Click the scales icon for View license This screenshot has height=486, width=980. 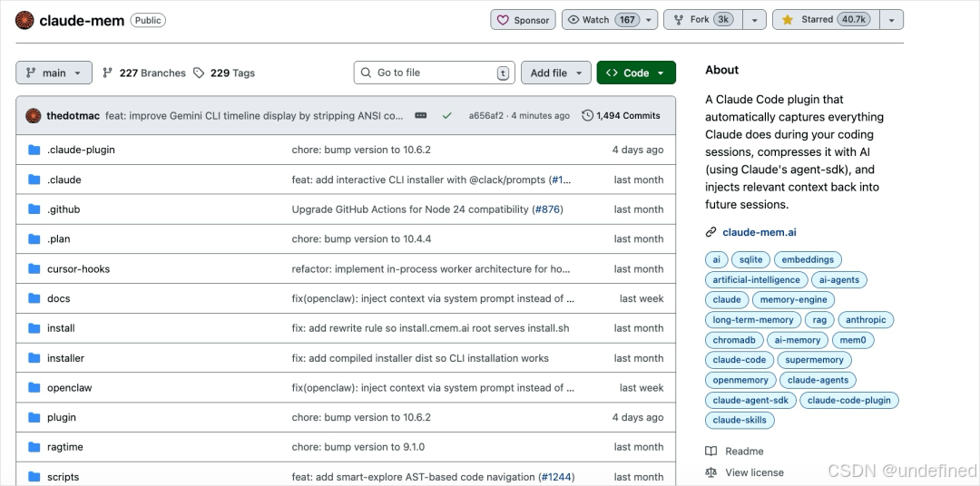(710, 472)
